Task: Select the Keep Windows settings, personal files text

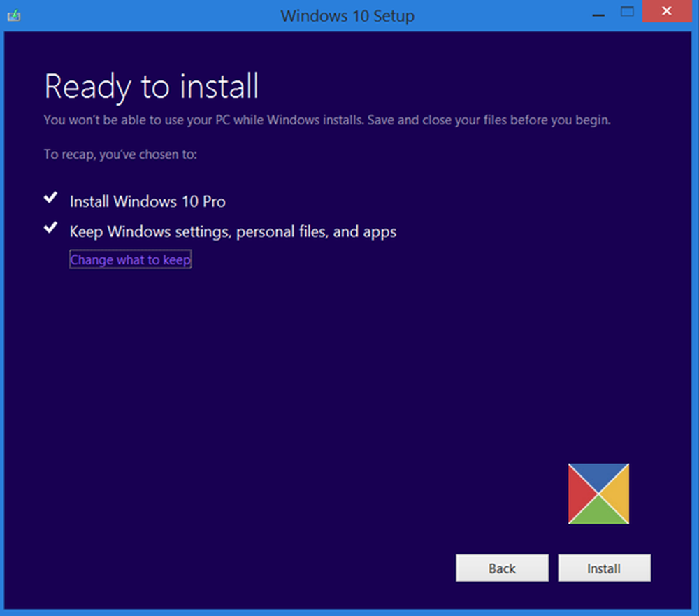Action: pyautogui.click(x=233, y=231)
